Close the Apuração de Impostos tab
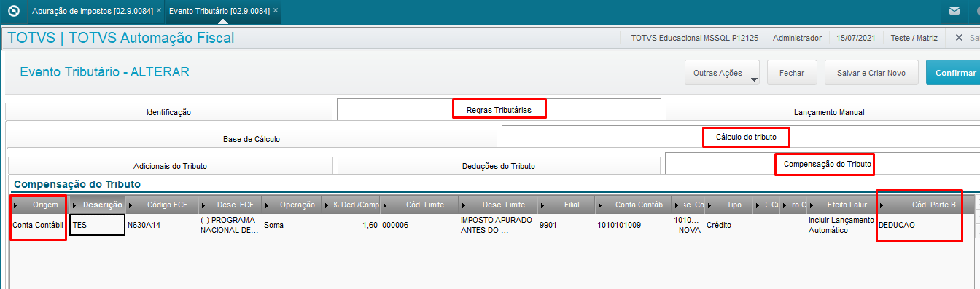This screenshot has height=289, width=980. 159,12
